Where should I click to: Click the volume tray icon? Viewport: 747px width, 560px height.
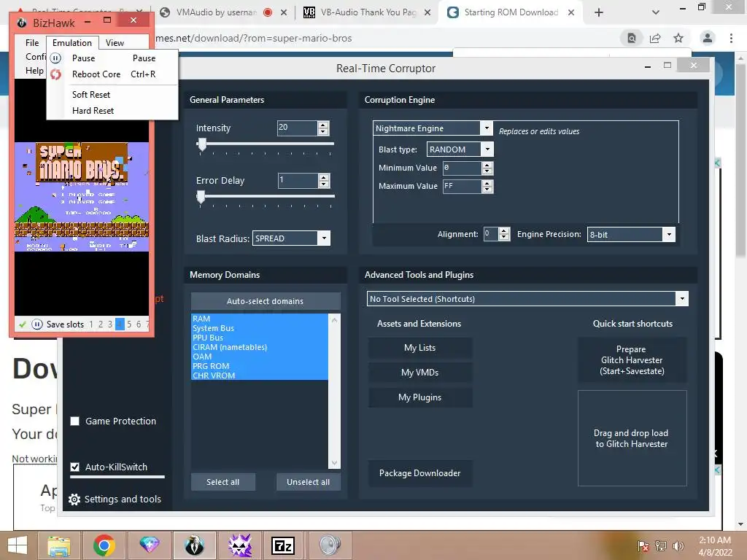(x=678, y=545)
